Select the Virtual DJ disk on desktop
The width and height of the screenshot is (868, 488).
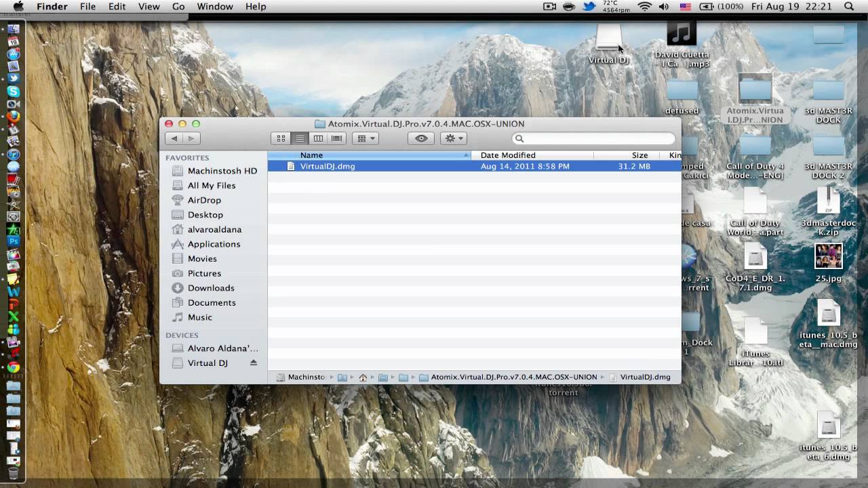608,45
